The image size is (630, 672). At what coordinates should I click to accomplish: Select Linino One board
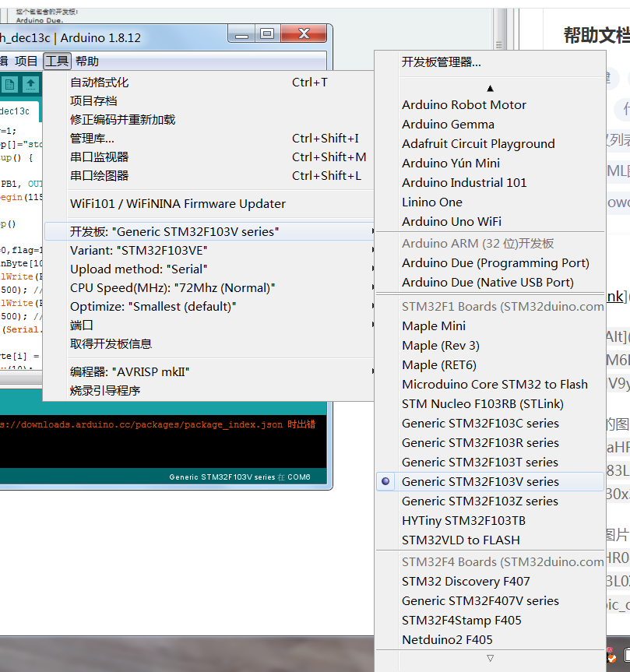click(x=490, y=202)
